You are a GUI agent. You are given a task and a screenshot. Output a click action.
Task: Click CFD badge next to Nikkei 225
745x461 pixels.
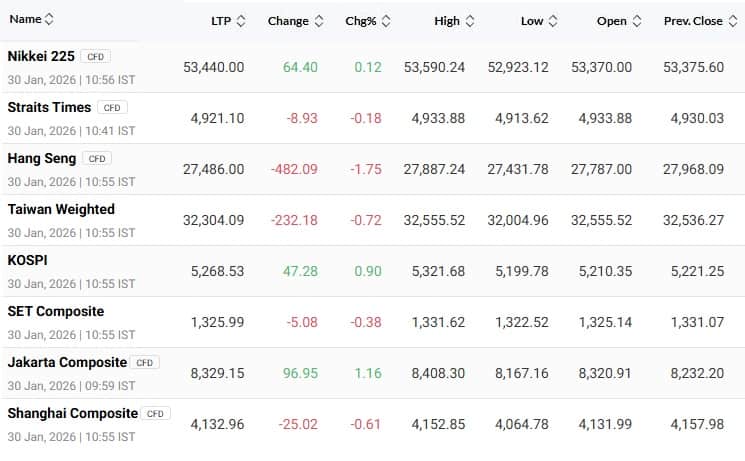pos(96,57)
